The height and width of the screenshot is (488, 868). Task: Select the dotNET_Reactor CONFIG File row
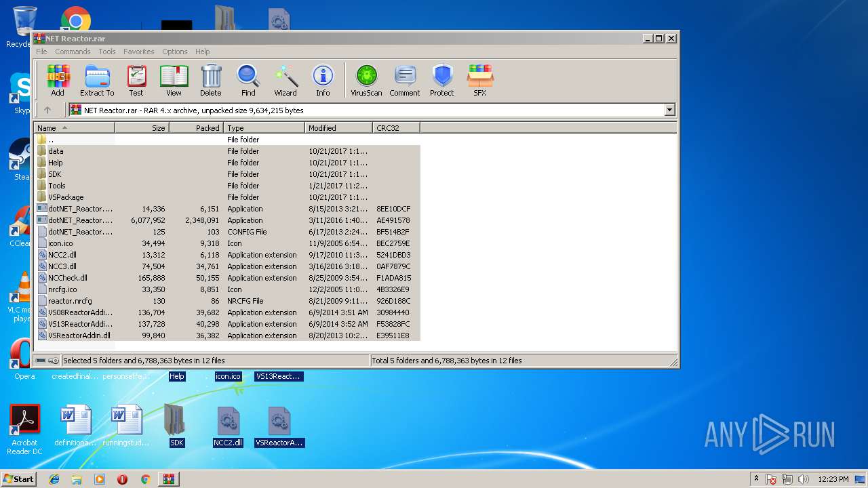(x=227, y=232)
